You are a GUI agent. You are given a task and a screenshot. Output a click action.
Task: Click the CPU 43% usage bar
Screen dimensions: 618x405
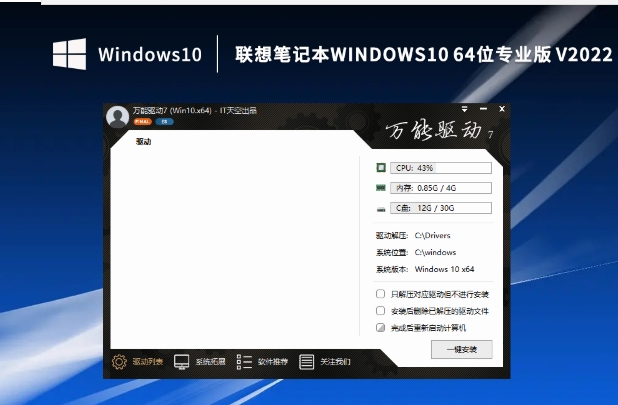[440, 168]
